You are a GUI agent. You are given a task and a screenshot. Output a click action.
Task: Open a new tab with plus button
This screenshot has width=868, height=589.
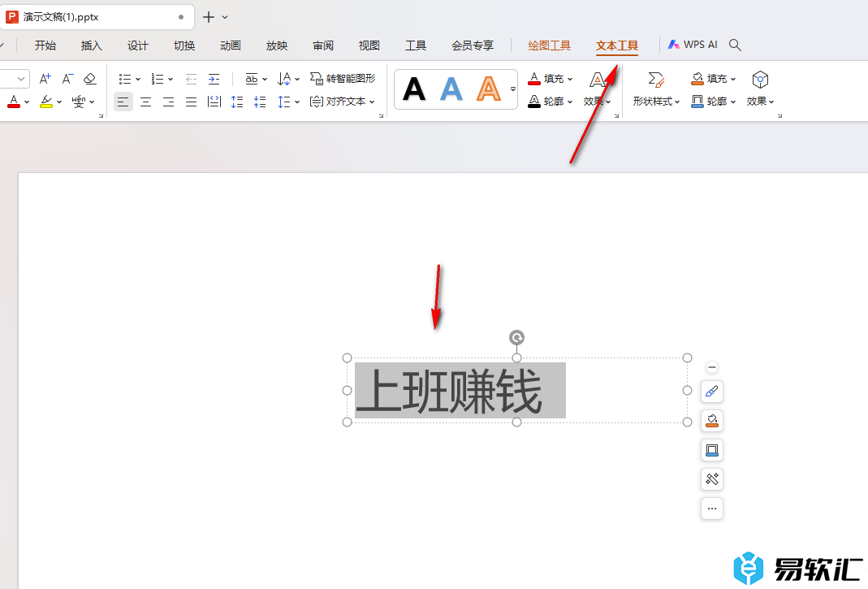point(209,17)
